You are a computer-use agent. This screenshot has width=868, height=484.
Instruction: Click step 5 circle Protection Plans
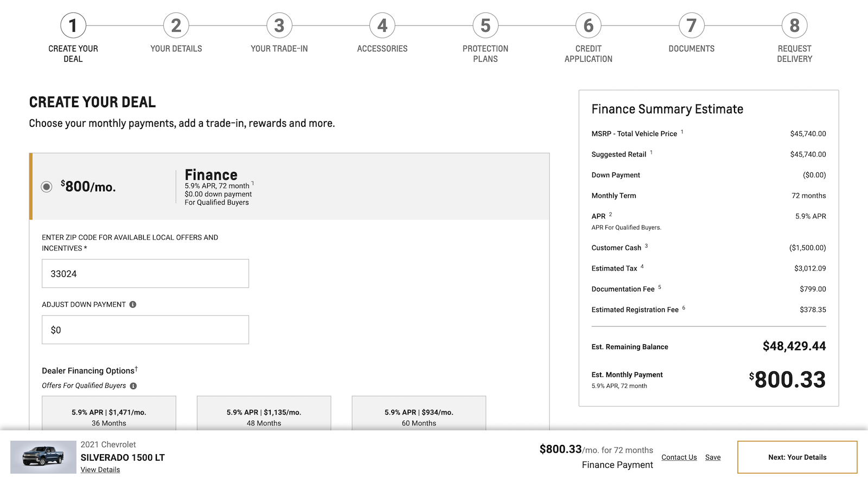(486, 25)
